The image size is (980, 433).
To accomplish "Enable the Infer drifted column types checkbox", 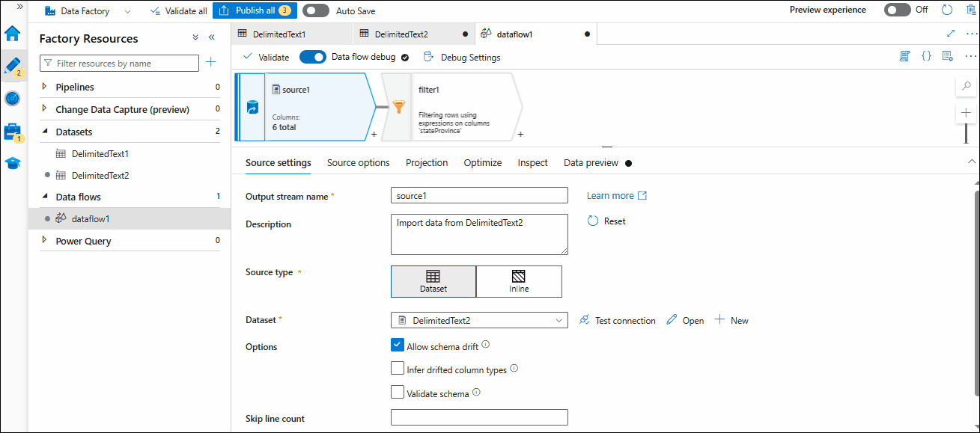I will 398,368.
